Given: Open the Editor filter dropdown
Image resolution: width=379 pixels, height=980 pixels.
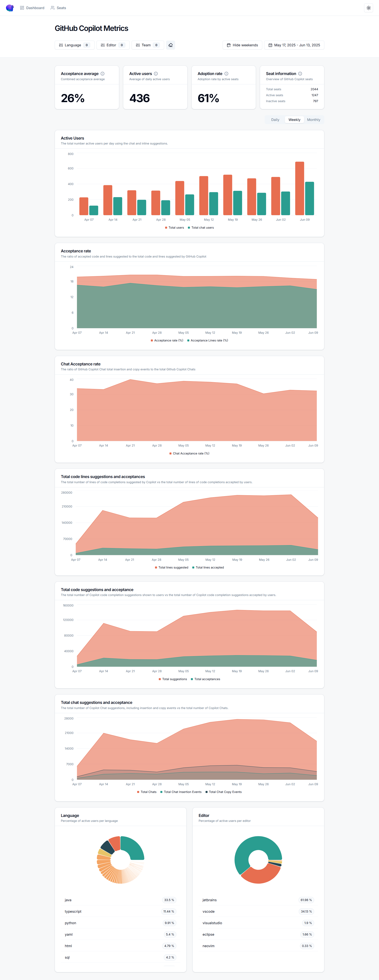Looking at the screenshot, I should (112, 45).
